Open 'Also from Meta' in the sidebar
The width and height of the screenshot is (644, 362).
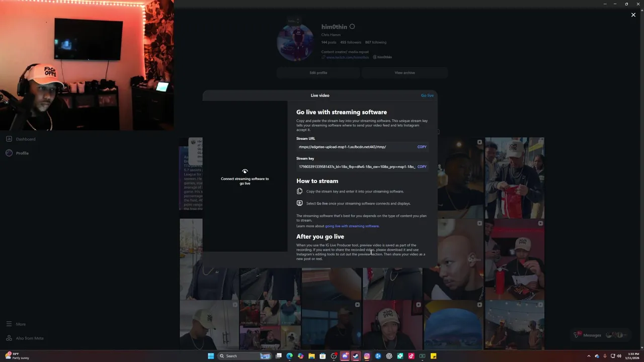24,338
